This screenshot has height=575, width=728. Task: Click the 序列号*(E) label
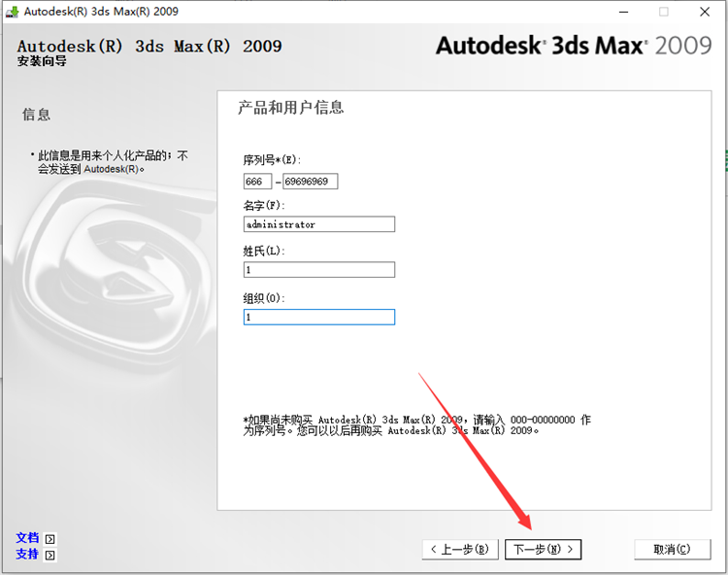[x=272, y=159]
